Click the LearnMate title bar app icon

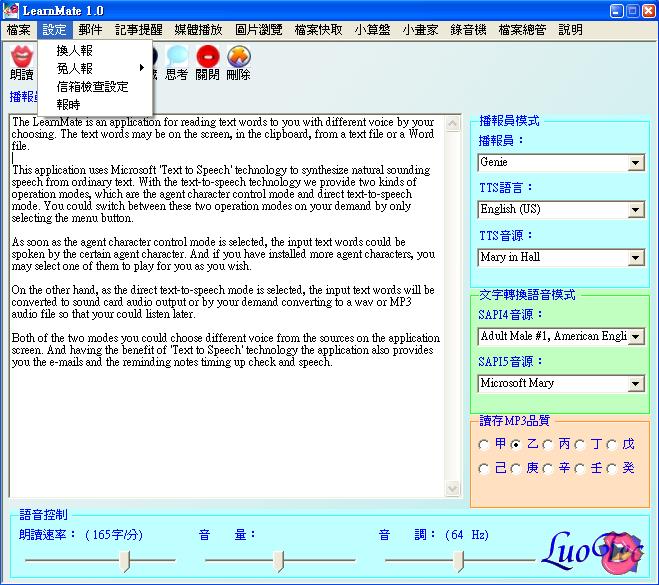point(11,11)
